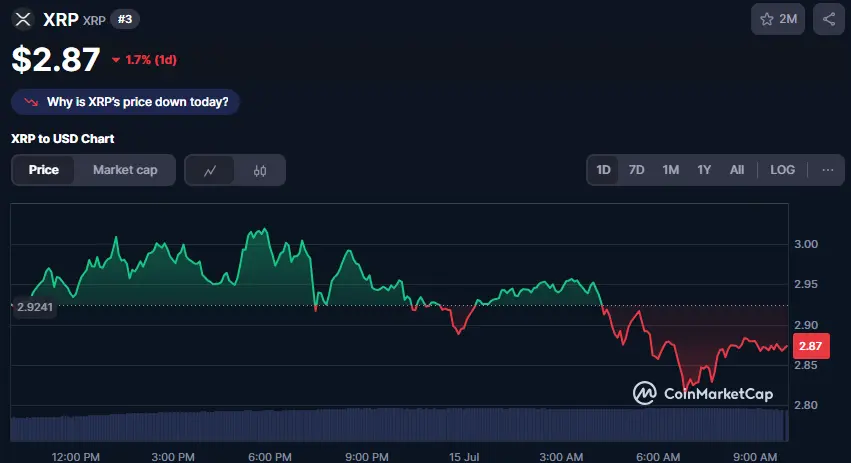
Task: Click the 3:00 PM x-axis label
Action: pyautogui.click(x=173, y=457)
